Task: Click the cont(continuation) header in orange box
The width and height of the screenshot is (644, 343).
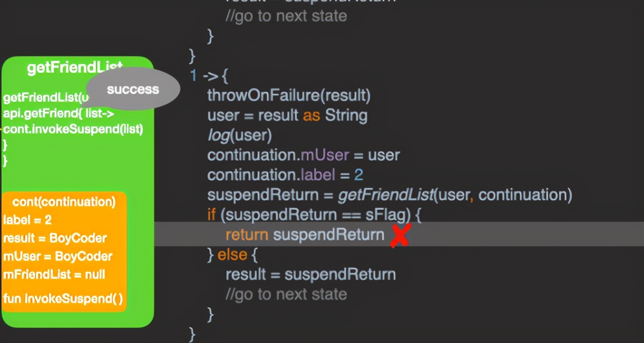Action: click(x=64, y=202)
